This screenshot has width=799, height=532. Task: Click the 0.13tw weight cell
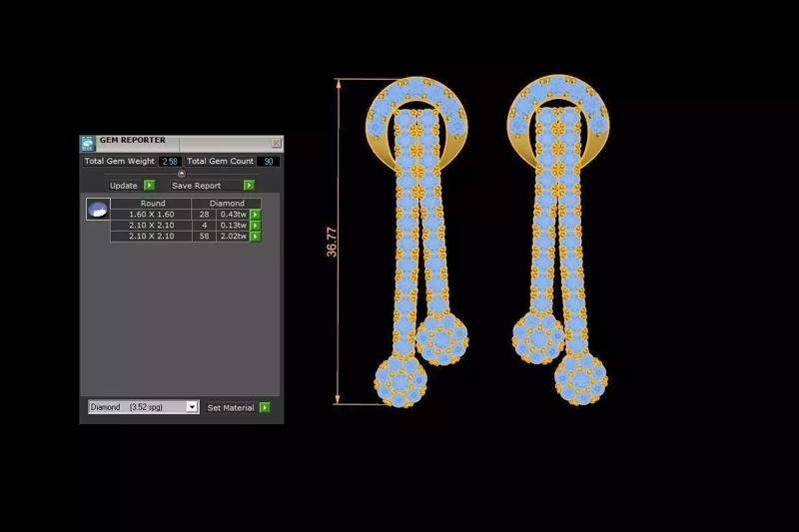(234, 226)
